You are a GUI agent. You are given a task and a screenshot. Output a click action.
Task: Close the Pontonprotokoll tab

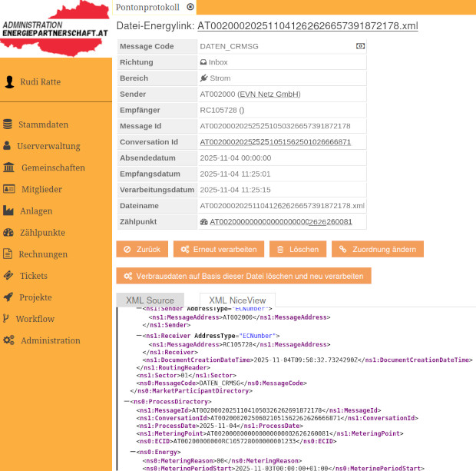190,6
